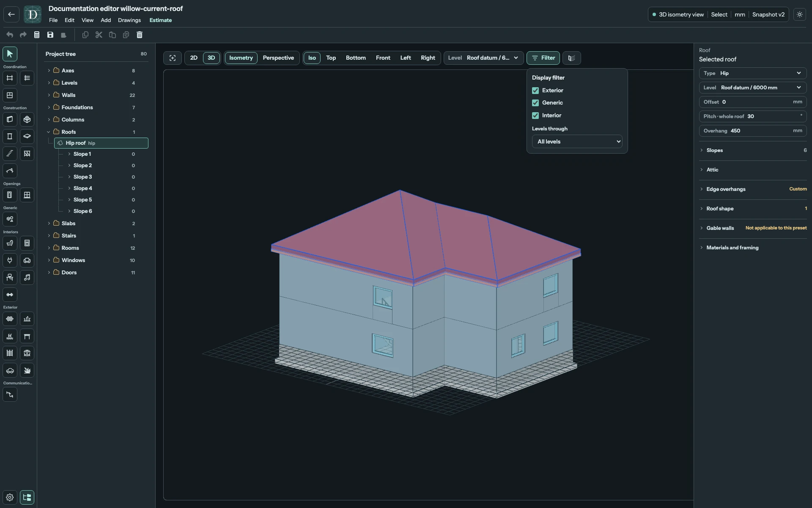The width and height of the screenshot is (812, 508).
Task: Click inside the Pitch whole roof field
Action: (752, 116)
